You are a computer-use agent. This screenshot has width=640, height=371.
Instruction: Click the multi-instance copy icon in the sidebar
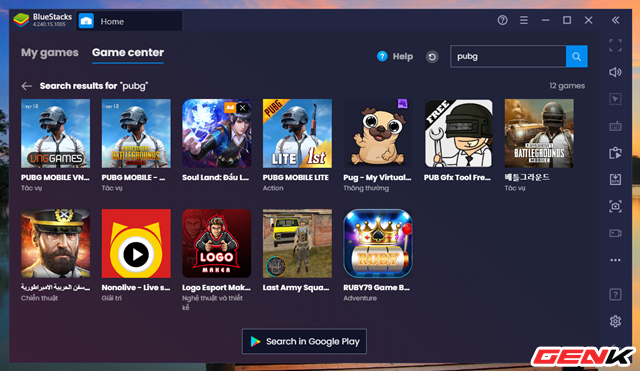(x=615, y=153)
